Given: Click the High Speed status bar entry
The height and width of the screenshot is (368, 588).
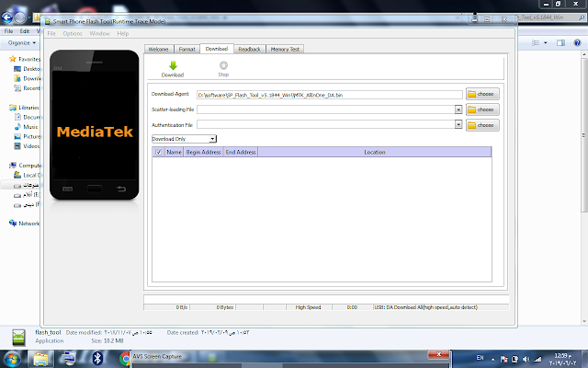Looking at the screenshot, I should coord(309,307).
